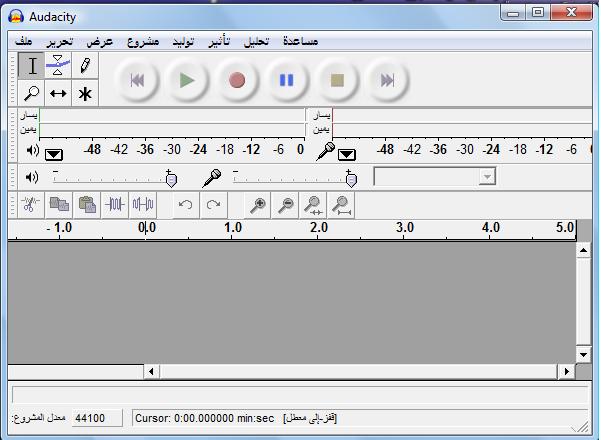Viewport: 601px width, 440px height.
Task: Click the green Play button
Action: point(187,80)
